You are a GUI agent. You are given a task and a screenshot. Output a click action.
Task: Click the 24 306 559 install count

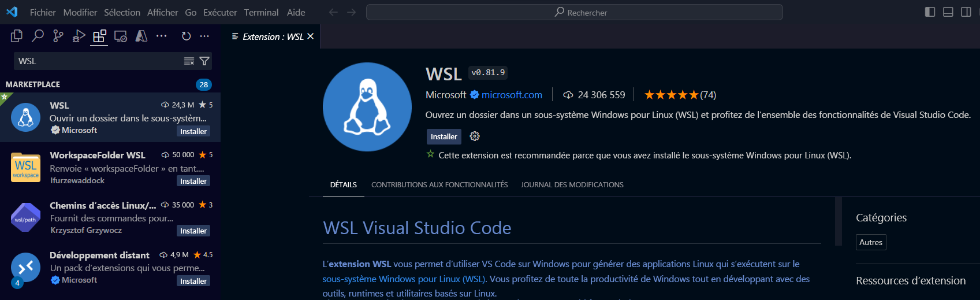(594, 95)
